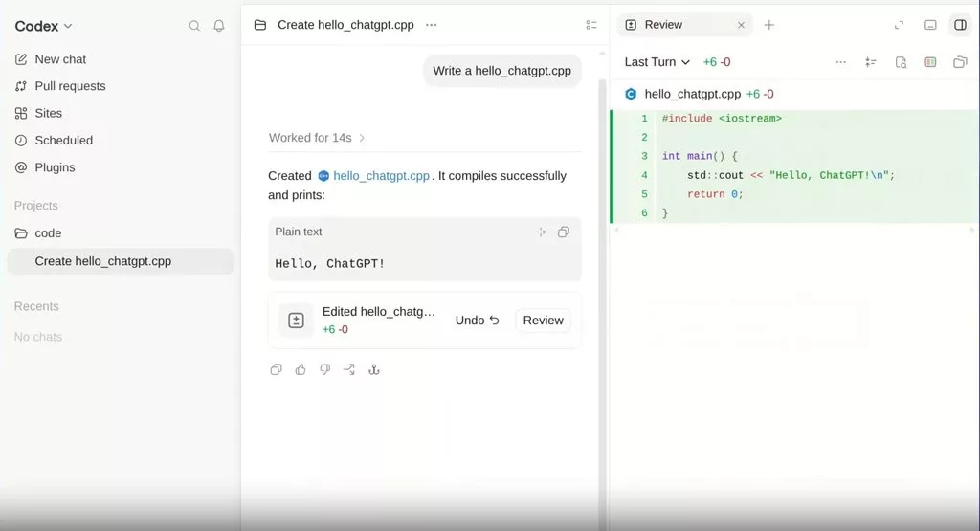Image resolution: width=980 pixels, height=531 pixels.
Task: Click the copy windows icon in review toolbar
Action: pos(960,62)
